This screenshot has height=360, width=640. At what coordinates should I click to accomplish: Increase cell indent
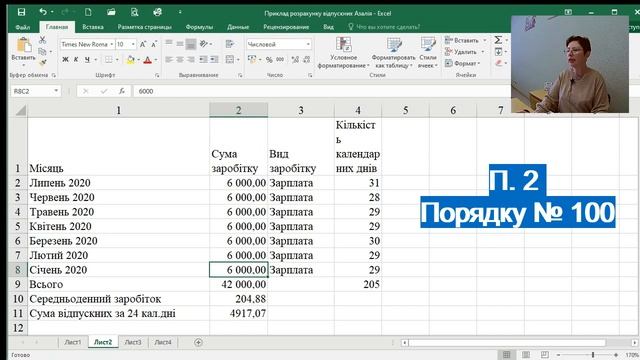coord(214,60)
